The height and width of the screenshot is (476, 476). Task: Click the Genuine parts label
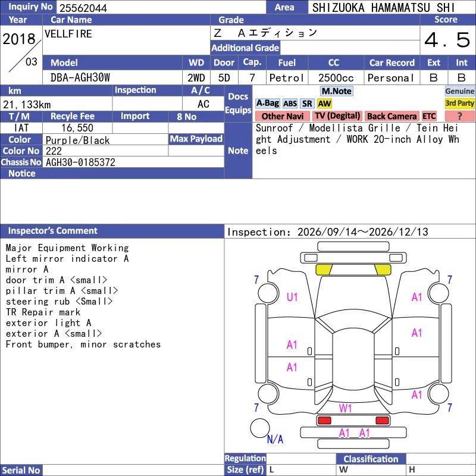[x=459, y=91]
